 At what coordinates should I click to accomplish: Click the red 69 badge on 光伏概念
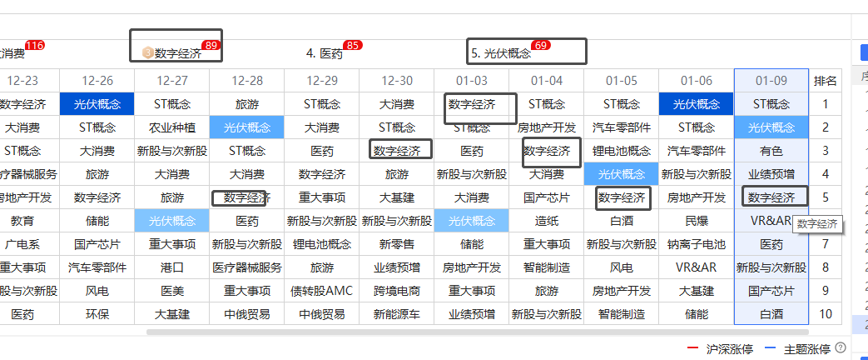click(x=541, y=46)
